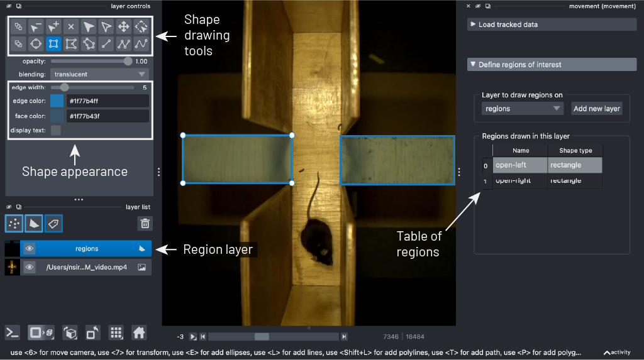This screenshot has width=644, height=360.
Task: Delete selected layer with trash icon
Action: pyautogui.click(x=145, y=223)
